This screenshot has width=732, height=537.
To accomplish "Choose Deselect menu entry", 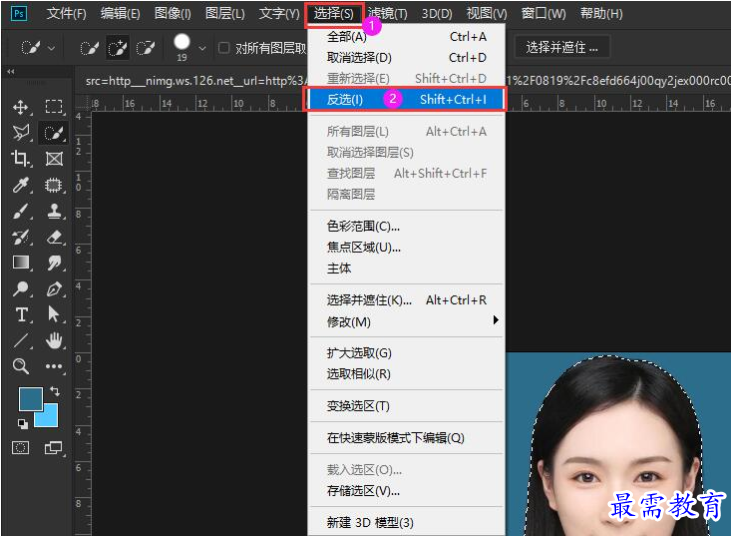I will click(406, 57).
